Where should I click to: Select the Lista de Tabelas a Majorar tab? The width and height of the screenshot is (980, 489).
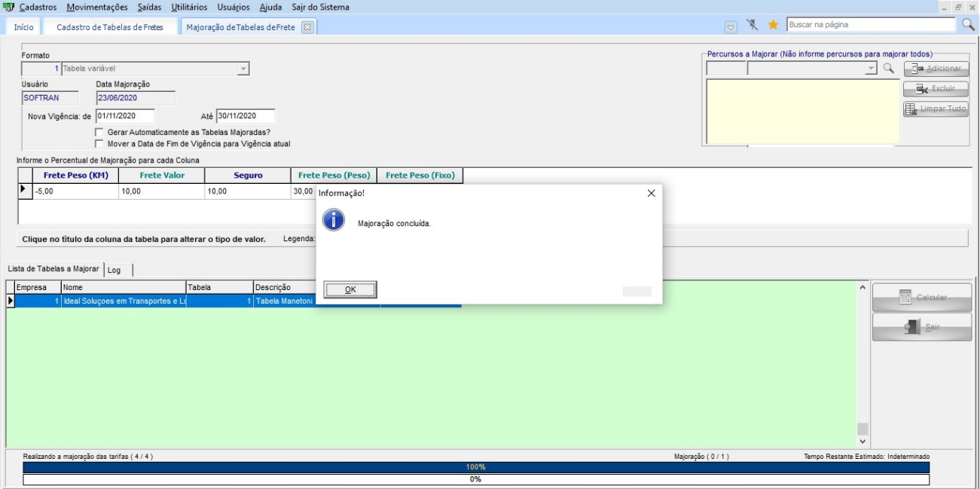[53, 269]
